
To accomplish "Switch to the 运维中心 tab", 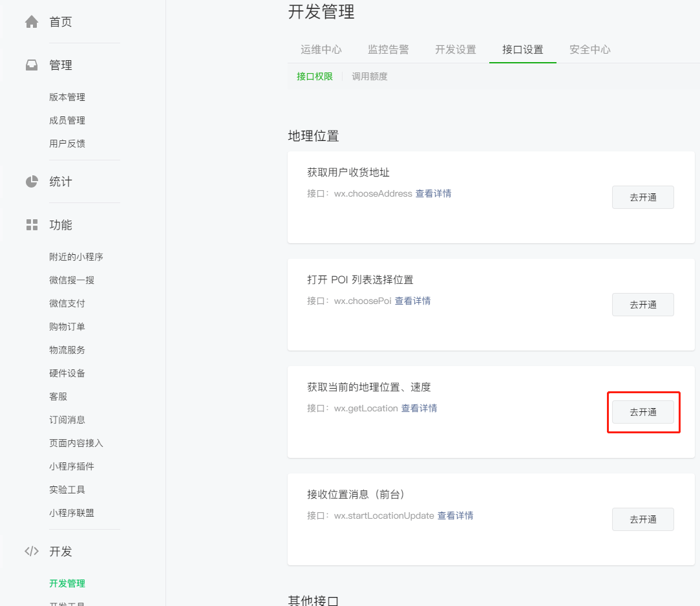I will (x=321, y=49).
